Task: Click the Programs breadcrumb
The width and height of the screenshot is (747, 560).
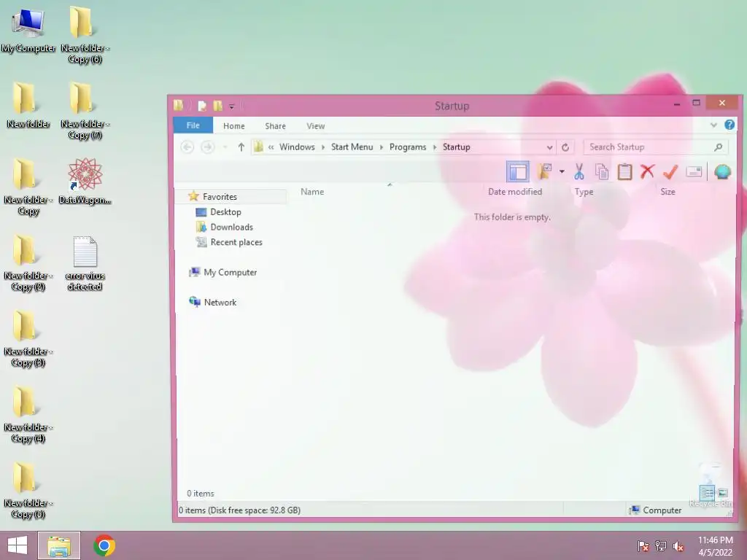Action: pos(408,147)
